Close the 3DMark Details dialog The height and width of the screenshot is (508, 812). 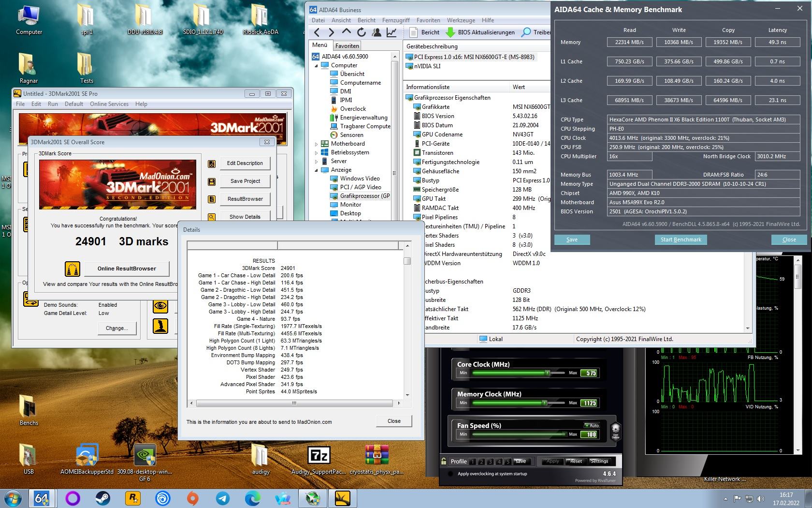[394, 421]
